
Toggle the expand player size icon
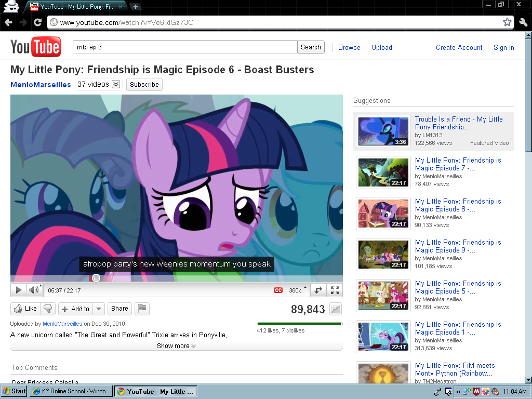coord(318,290)
